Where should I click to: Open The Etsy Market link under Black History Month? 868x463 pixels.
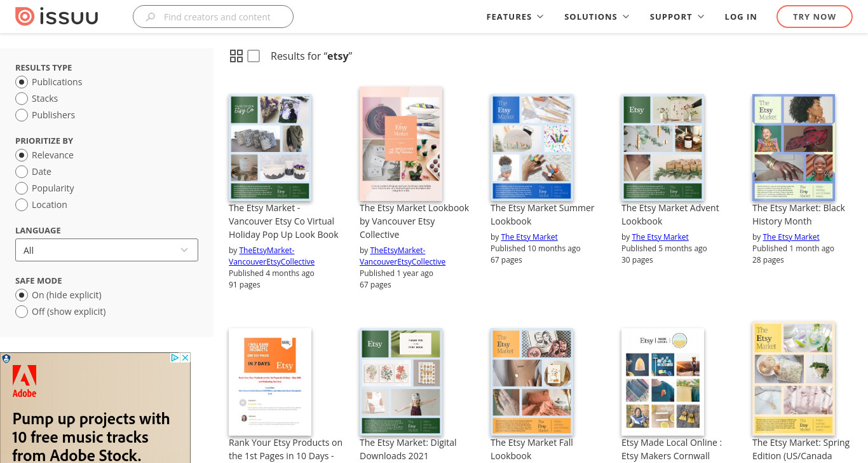791,237
